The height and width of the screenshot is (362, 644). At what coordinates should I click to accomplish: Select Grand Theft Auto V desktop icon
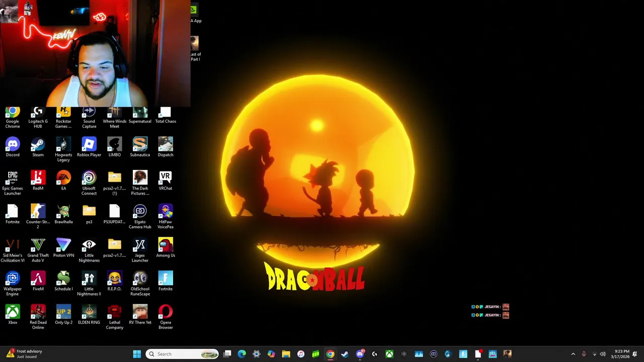[x=38, y=250]
